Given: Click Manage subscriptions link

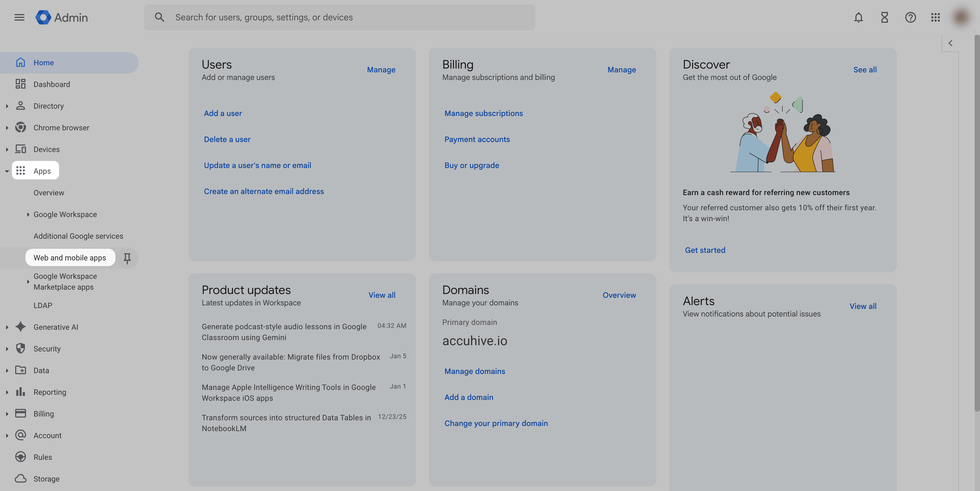Looking at the screenshot, I should (x=483, y=113).
